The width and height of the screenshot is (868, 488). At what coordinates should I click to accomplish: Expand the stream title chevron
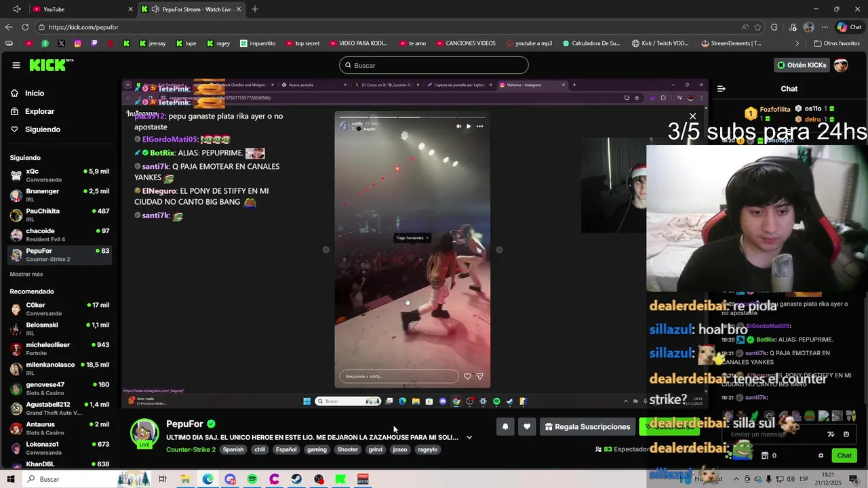point(469,437)
